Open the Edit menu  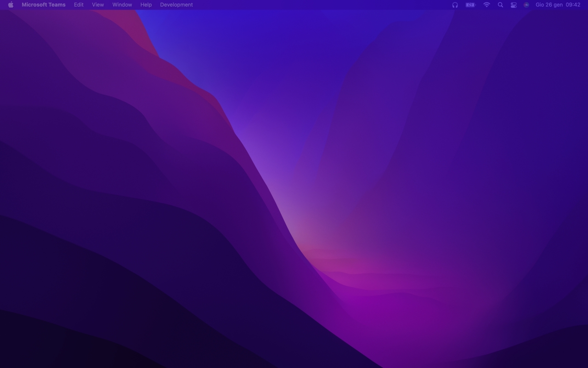[x=79, y=5]
